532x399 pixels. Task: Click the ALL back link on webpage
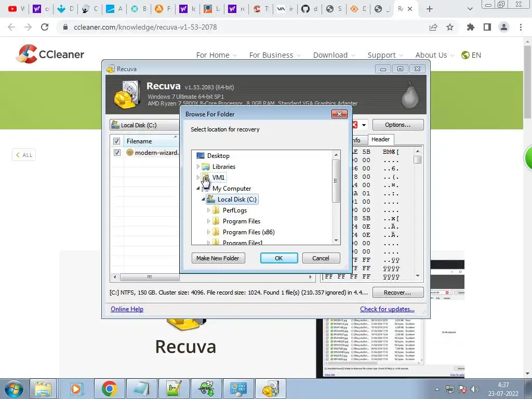point(24,155)
